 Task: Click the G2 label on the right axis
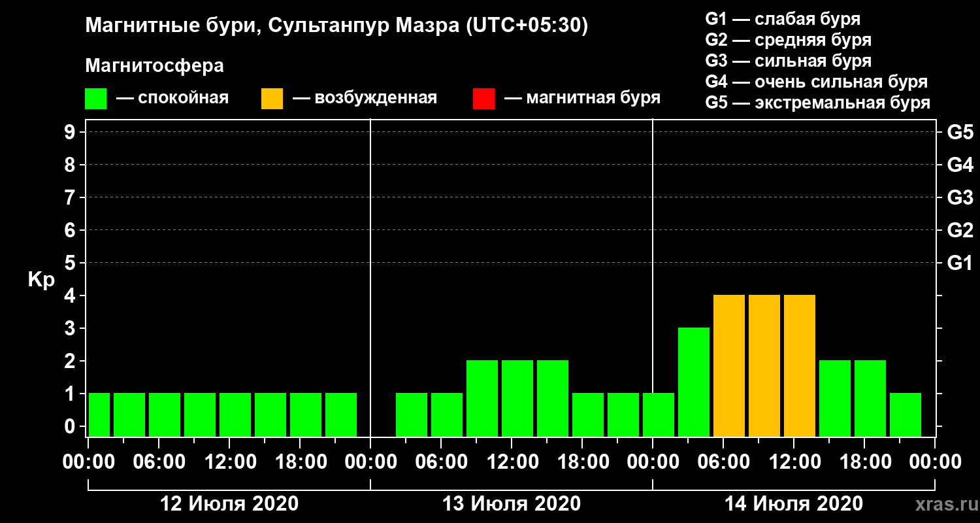click(960, 230)
